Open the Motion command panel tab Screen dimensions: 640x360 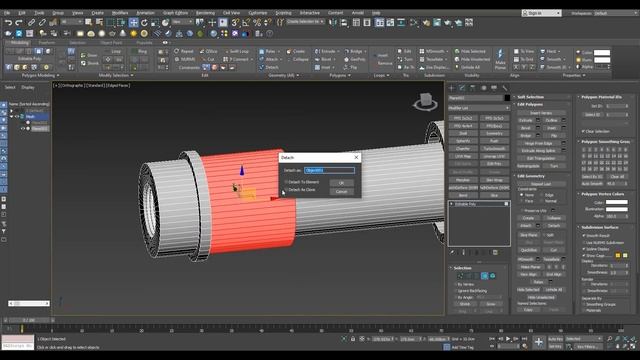(484, 88)
